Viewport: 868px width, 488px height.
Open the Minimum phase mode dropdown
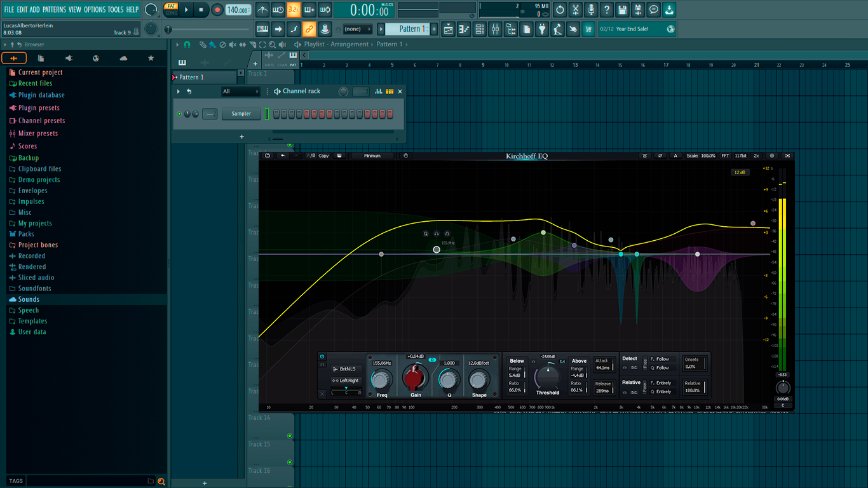point(372,156)
